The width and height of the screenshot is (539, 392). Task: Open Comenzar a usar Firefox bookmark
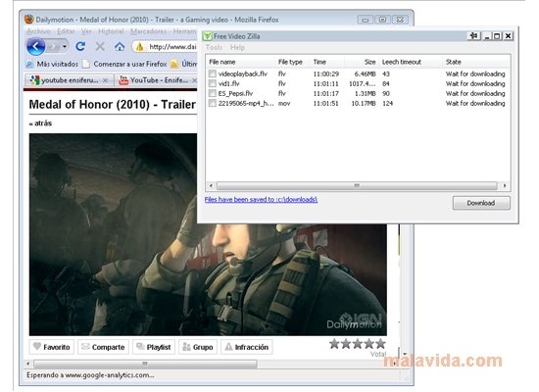point(124,64)
